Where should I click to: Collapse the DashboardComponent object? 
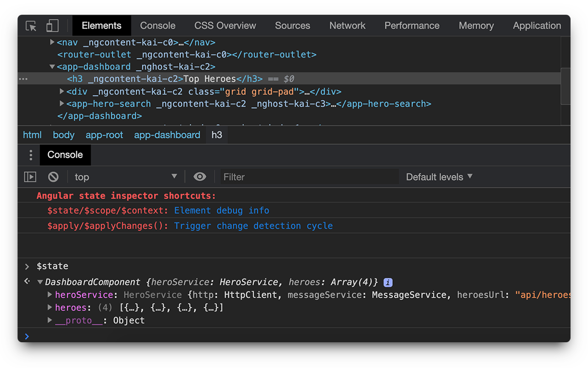coord(40,282)
